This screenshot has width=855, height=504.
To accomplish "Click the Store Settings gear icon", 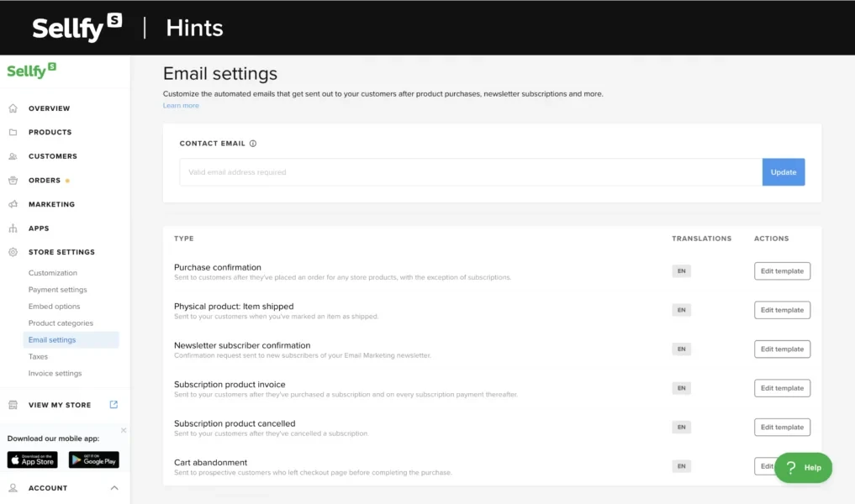I will [13, 252].
